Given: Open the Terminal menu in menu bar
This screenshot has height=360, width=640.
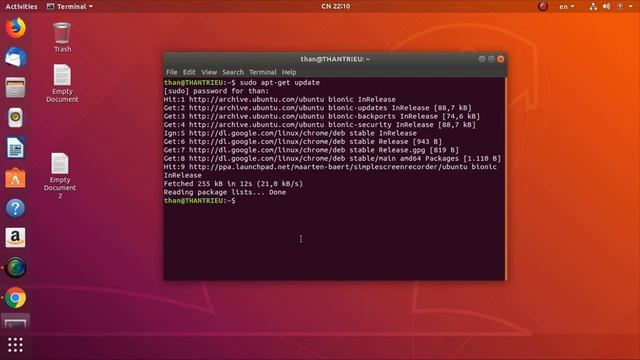Looking at the screenshot, I should pos(263,72).
